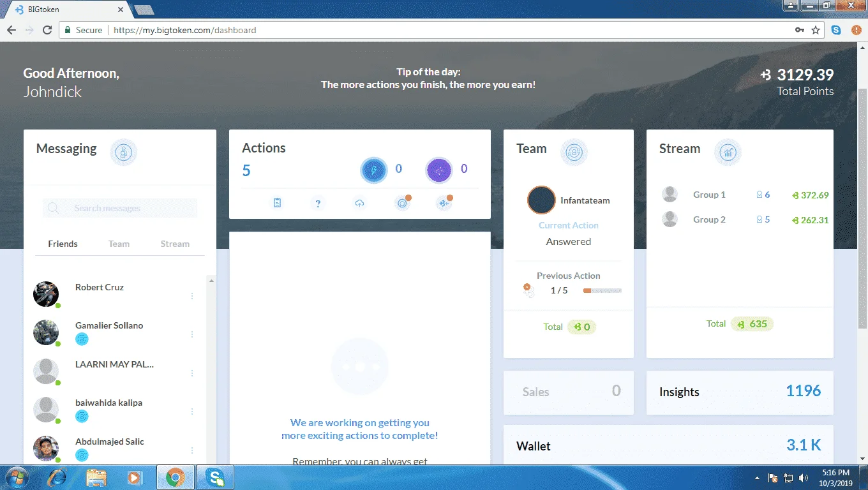
Task: Open the Wallet card
Action: (668, 445)
